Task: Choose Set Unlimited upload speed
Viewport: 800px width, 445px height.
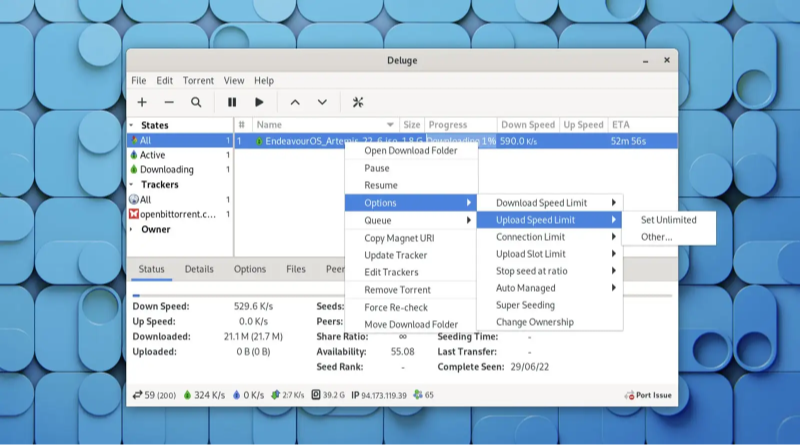Action: point(668,220)
